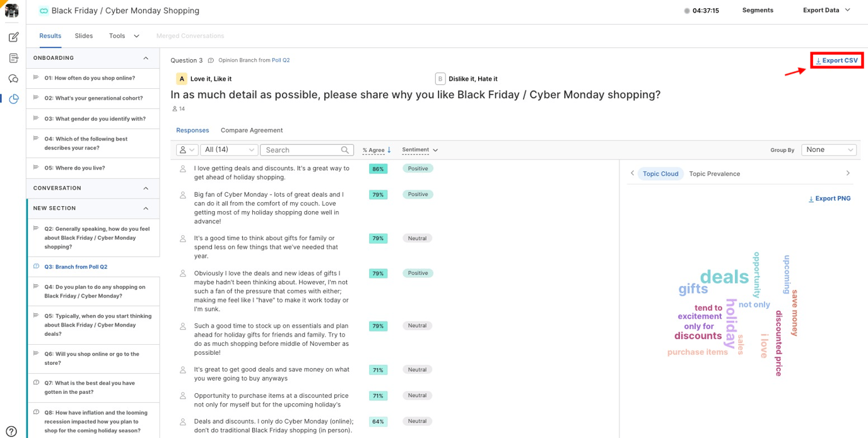Select the survey script icon in sidebar
Image resolution: width=868 pixels, height=438 pixels.
[x=13, y=57]
